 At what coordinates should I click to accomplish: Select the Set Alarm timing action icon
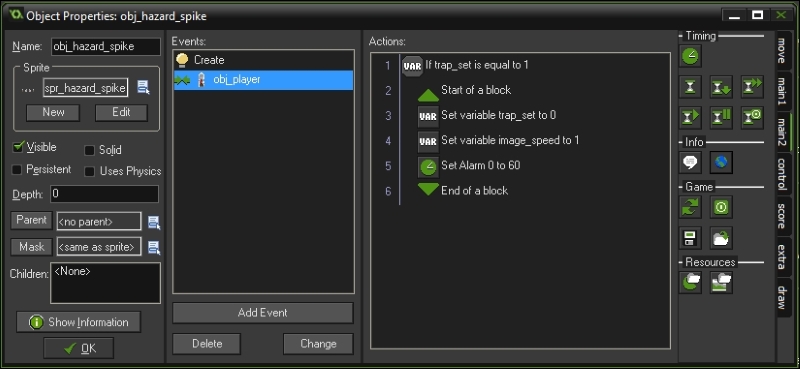(x=690, y=56)
